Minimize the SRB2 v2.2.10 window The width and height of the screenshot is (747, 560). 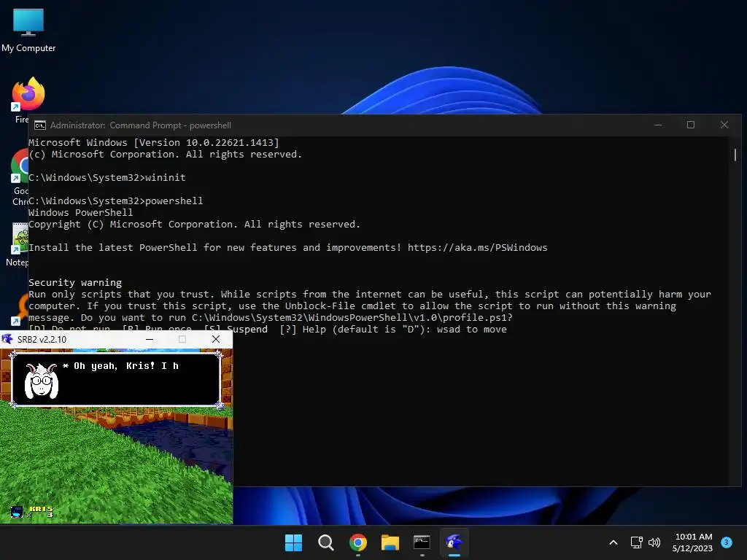point(150,339)
